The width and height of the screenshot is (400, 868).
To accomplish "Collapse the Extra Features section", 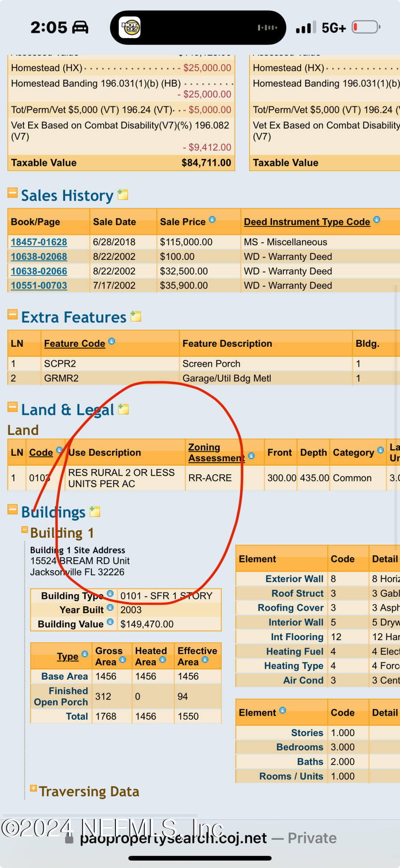I will point(13,314).
